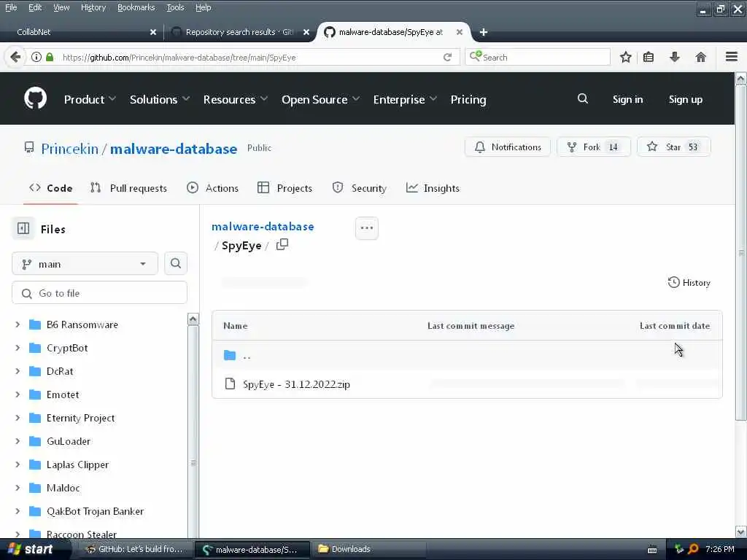View site info via the i icon

click(36, 57)
